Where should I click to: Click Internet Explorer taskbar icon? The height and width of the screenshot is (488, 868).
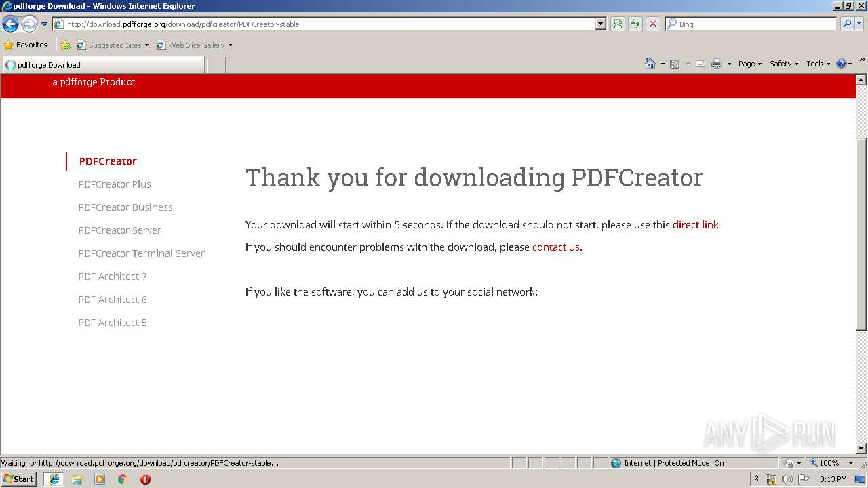click(x=54, y=479)
